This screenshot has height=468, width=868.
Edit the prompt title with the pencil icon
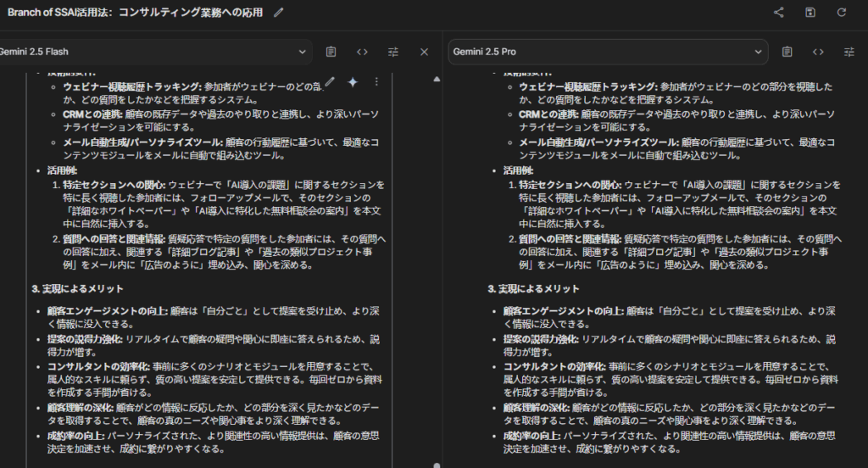pos(278,12)
